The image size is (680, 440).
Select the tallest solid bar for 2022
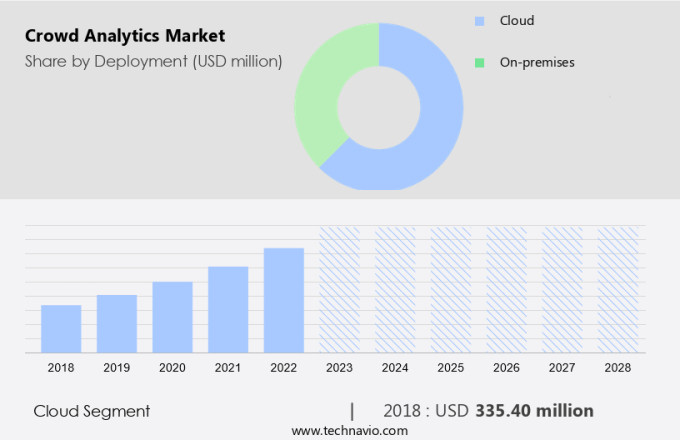pyautogui.click(x=284, y=300)
